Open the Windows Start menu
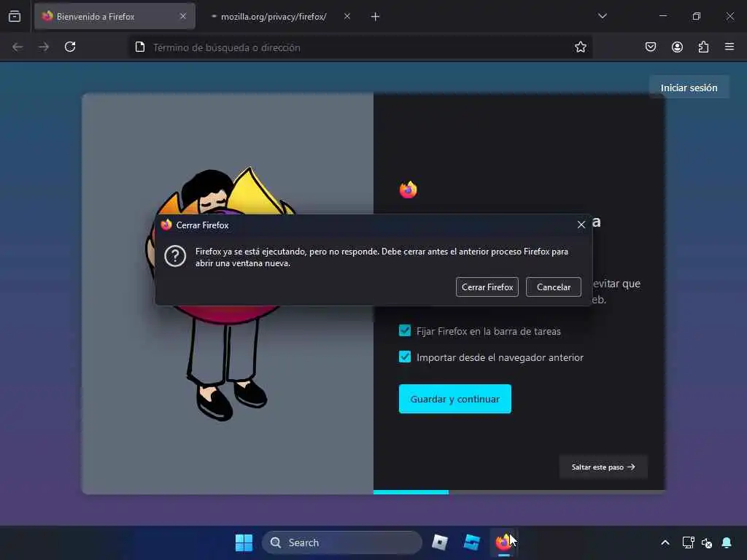The image size is (747, 560). (x=244, y=542)
